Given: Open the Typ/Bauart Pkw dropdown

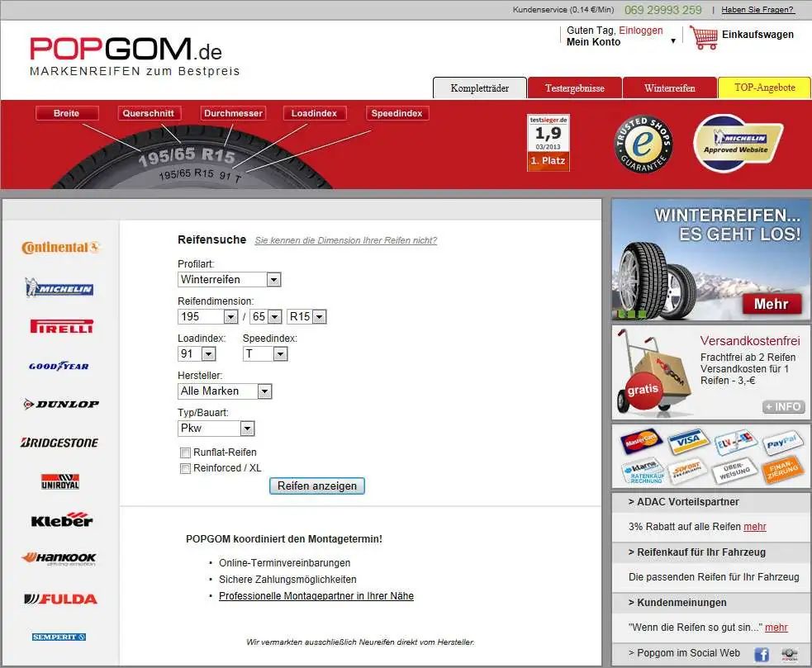Looking at the screenshot, I should tap(216, 429).
